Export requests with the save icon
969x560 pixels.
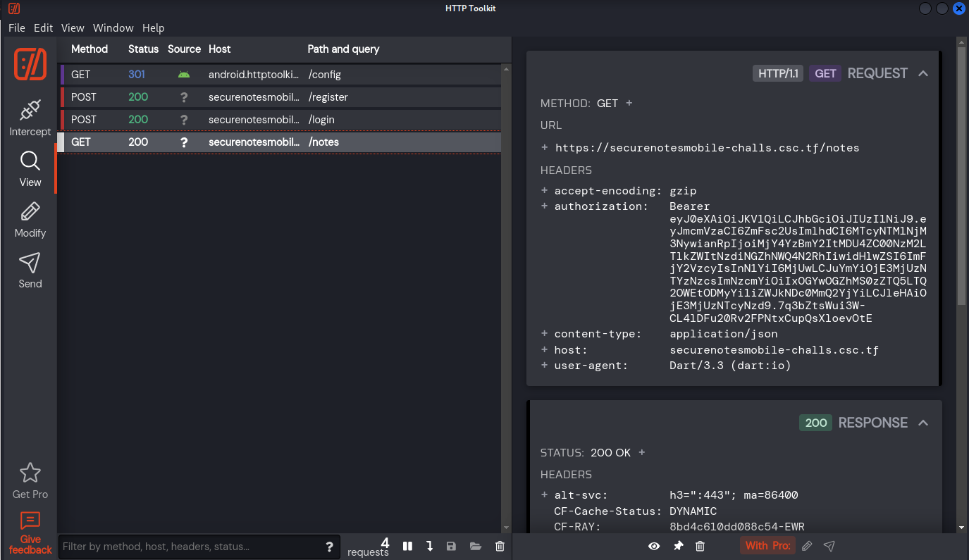(451, 546)
